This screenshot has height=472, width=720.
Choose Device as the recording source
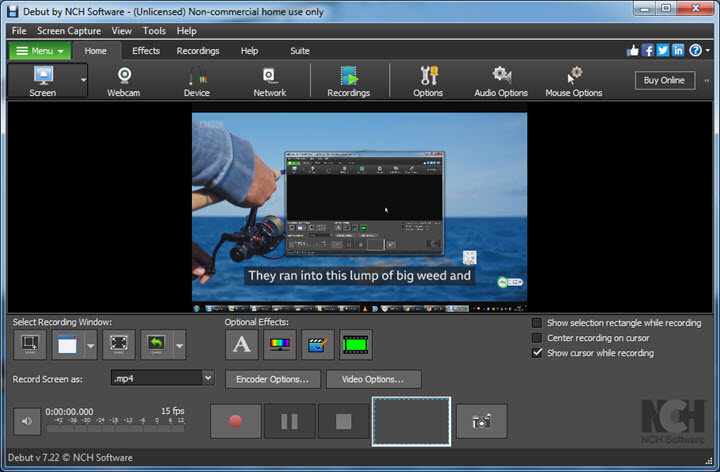click(x=197, y=80)
